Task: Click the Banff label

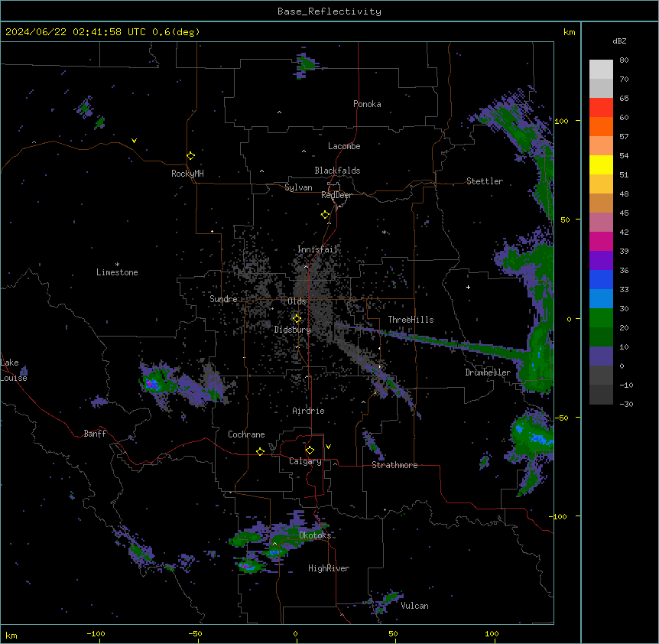Action: (95, 434)
